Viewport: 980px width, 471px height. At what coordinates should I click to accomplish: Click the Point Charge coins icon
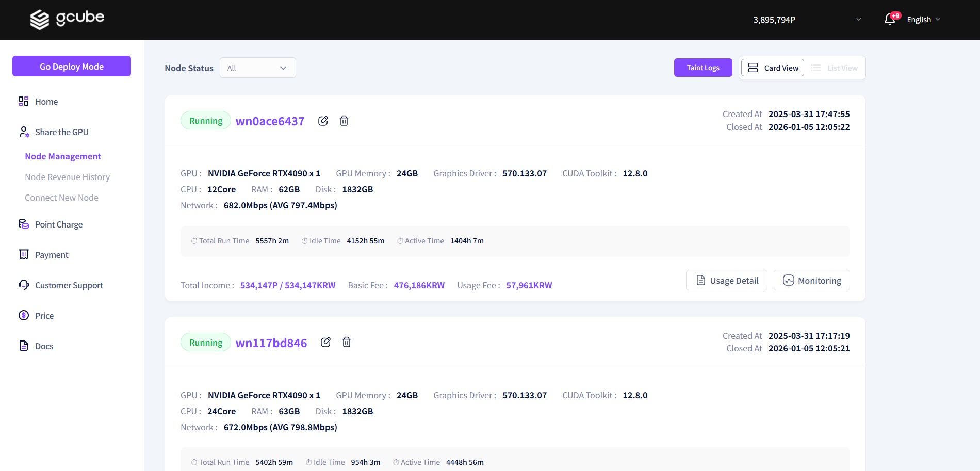[24, 224]
